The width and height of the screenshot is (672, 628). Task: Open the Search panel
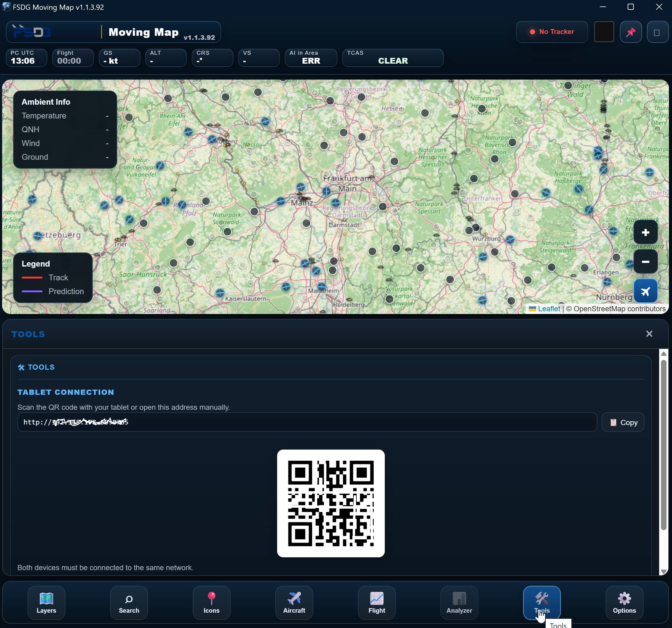pyautogui.click(x=129, y=602)
